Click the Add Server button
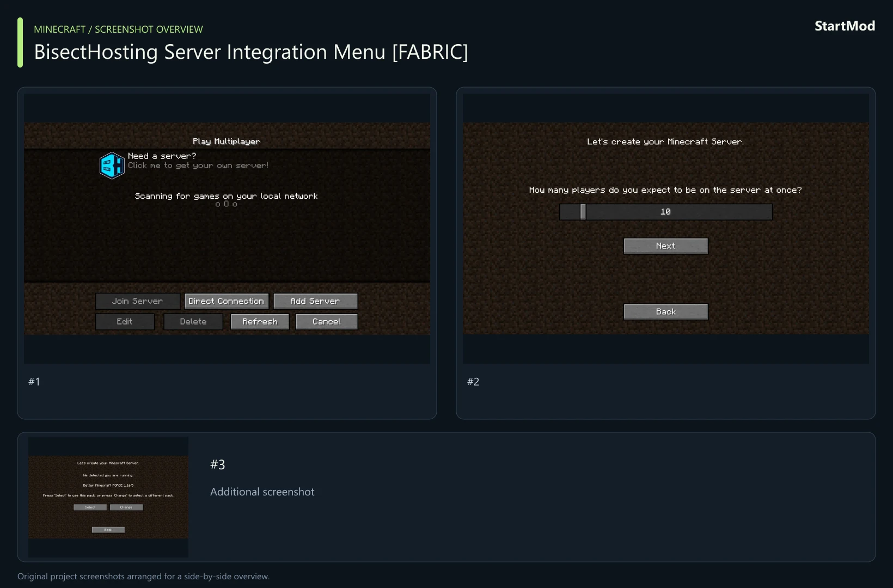The image size is (893, 588). point(315,301)
